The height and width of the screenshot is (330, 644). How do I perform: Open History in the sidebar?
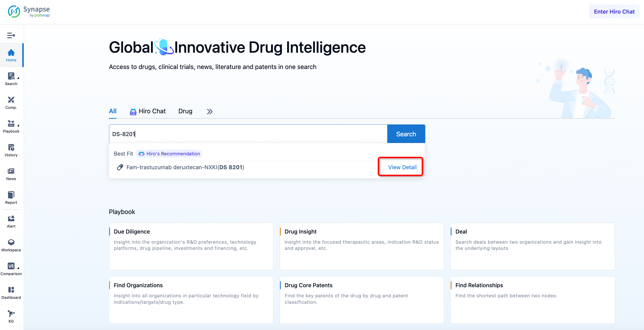pyautogui.click(x=11, y=150)
